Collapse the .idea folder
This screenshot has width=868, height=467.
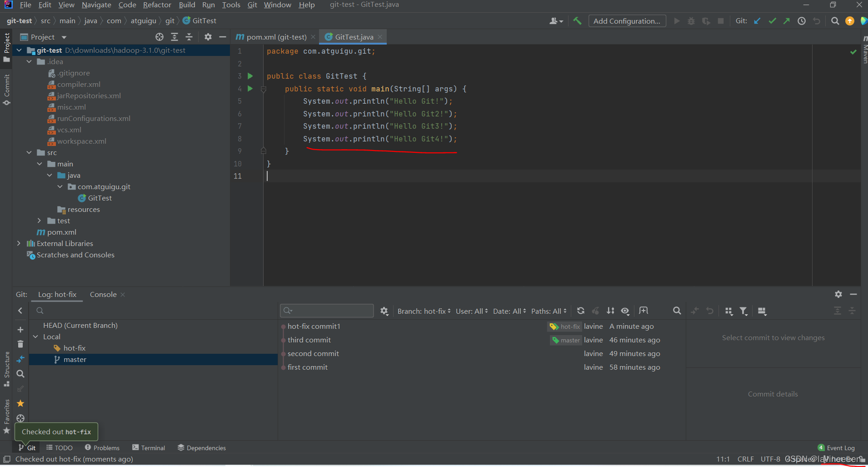tap(30, 62)
